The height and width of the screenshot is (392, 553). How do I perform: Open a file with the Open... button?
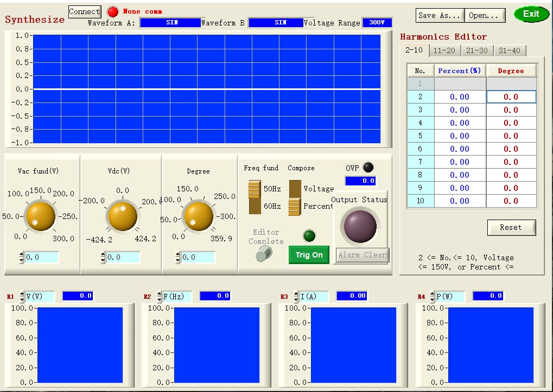485,16
